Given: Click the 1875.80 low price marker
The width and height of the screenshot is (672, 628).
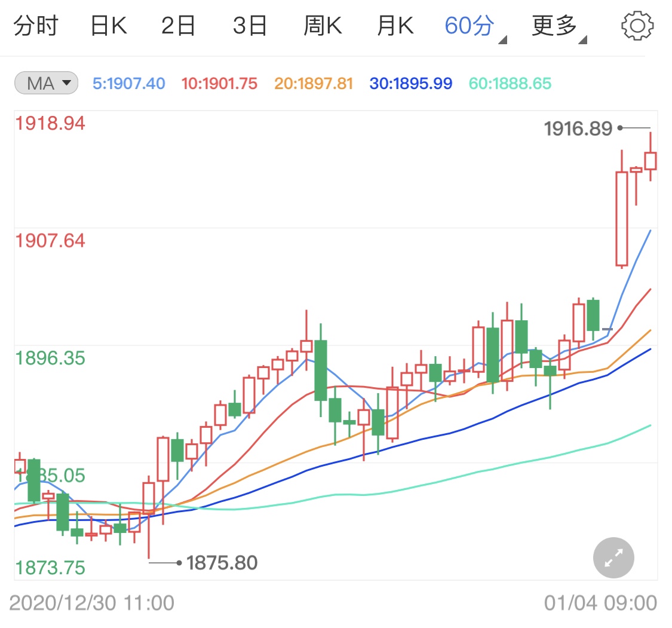Looking at the screenshot, I should pos(222,562).
